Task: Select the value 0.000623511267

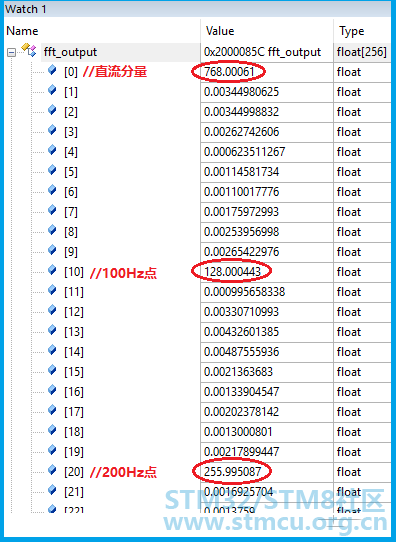Action: click(x=244, y=152)
